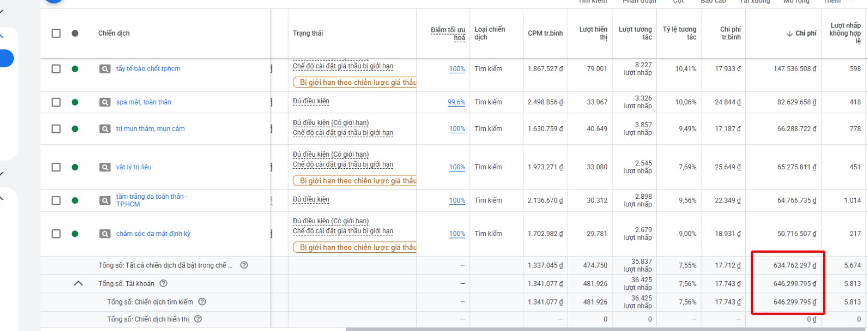
Task: Click search campaign icon for trị mụn thâm, mụn cám
Action: click(x=105, y=129)
